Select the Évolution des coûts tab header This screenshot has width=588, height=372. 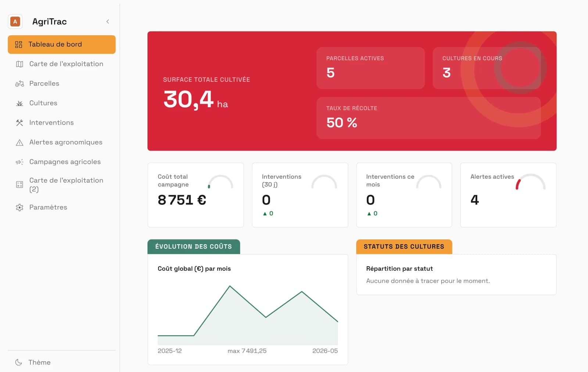click(x=194, y=247)
